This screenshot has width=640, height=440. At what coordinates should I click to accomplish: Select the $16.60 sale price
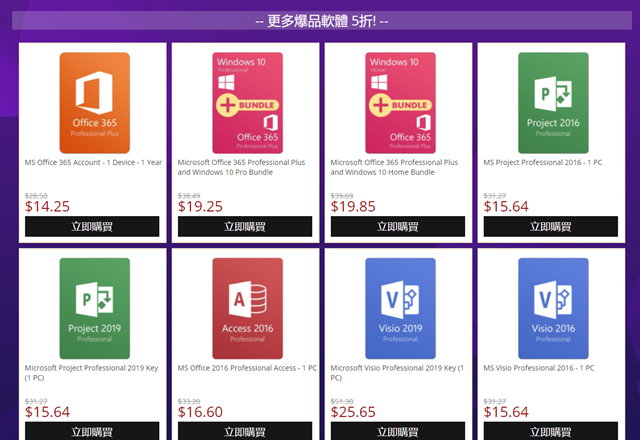click(x=200, y=412)
